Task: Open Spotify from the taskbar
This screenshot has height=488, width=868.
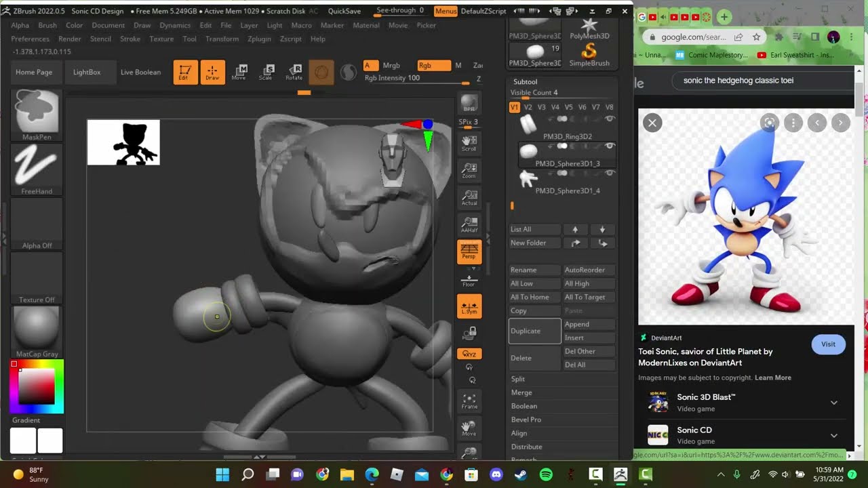Action: [546, 474]
